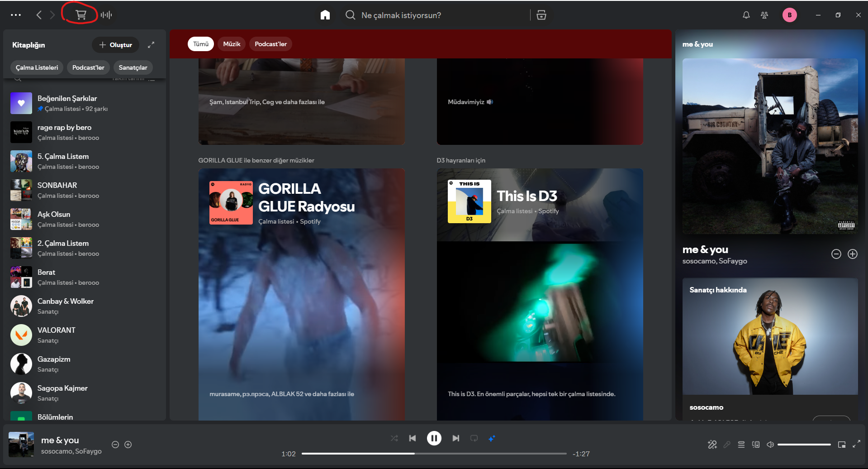The image size is (868, 469).
Task: Open artist Canbay & Wolker
Action: click(85, 306)
